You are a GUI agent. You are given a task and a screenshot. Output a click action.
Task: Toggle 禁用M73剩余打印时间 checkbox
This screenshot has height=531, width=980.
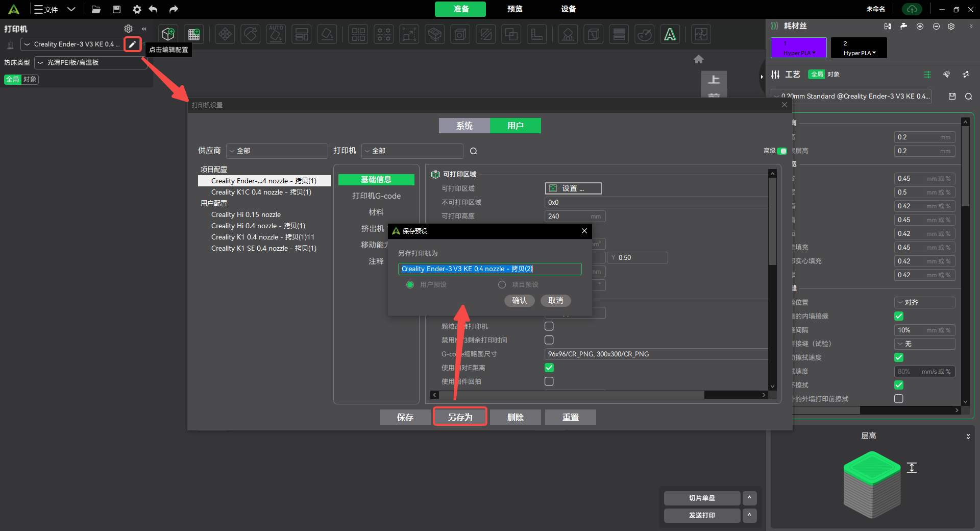549,340
